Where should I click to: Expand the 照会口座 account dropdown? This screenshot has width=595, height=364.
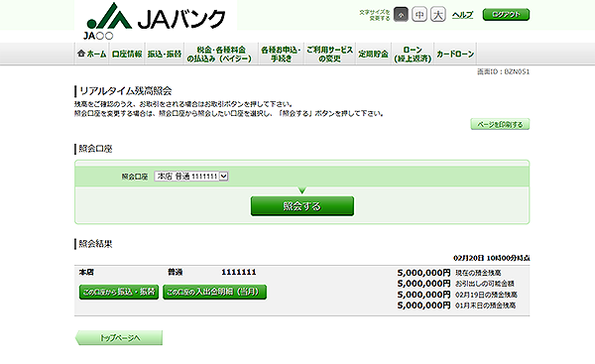(x=190, y=177)
